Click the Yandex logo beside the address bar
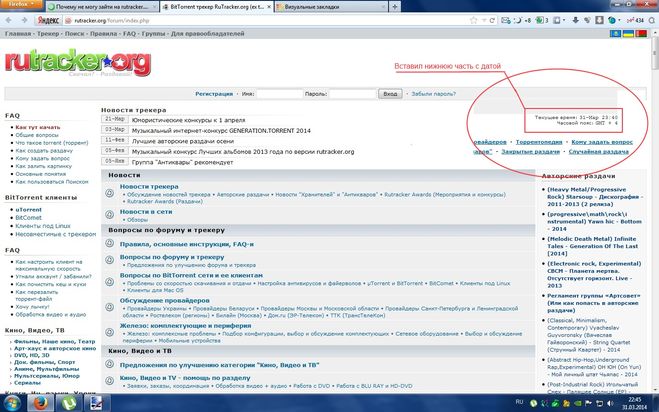Screen dimensions: 659x412 click(47, 20)
